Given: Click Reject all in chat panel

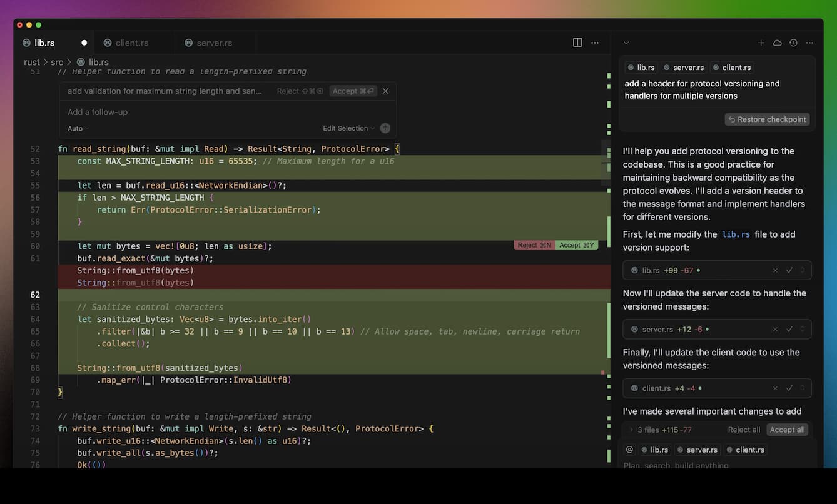Looking at the screenshot, I should point(744,430).
